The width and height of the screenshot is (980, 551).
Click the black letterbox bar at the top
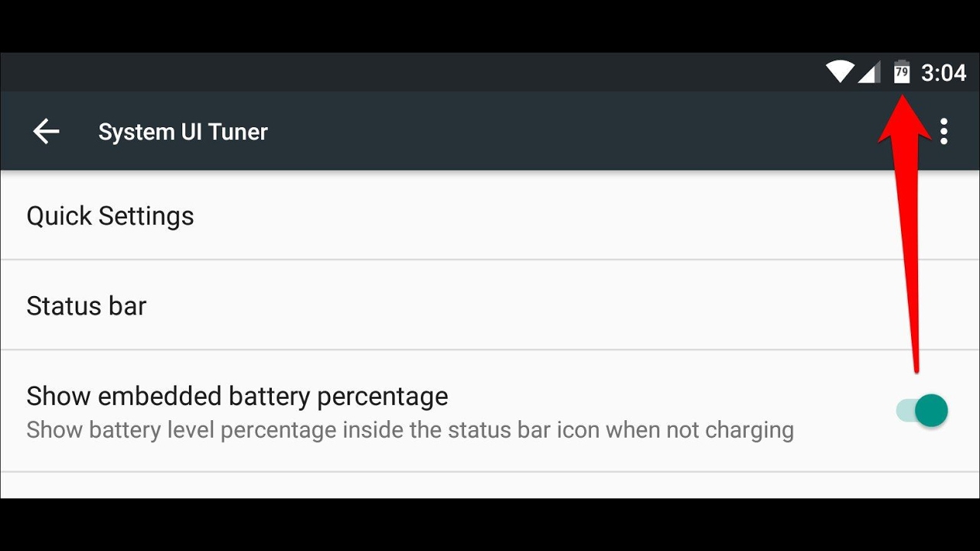point(490,26)
